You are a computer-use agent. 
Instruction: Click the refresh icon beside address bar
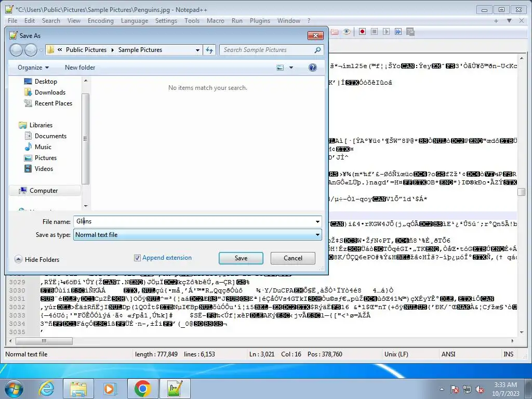pos(209,50)
